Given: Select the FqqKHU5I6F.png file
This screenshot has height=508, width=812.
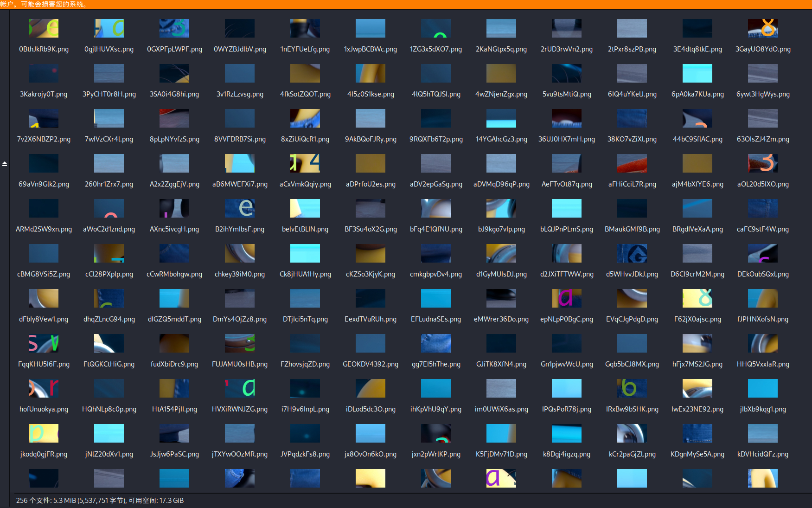Looking at the screenshot, I should pos(43,343).
